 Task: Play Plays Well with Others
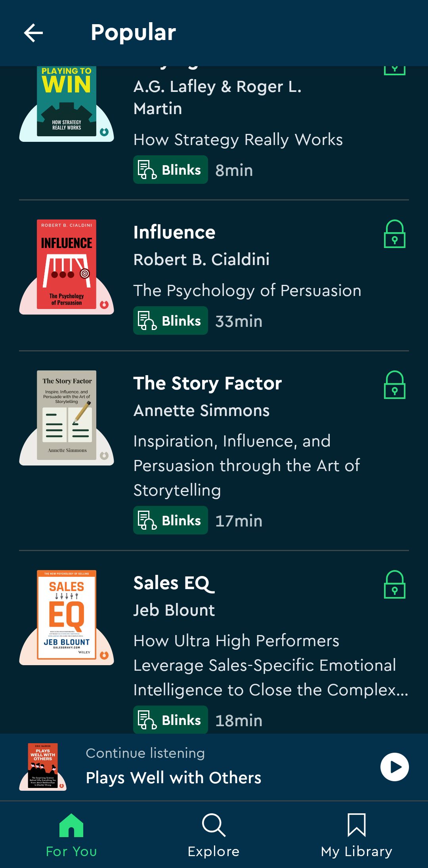394,767
